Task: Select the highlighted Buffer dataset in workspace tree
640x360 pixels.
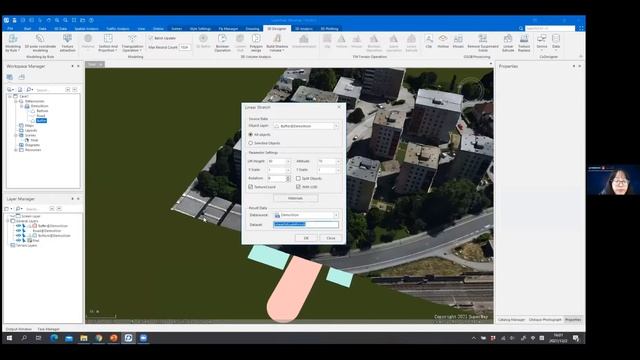Action: (41, 120)
